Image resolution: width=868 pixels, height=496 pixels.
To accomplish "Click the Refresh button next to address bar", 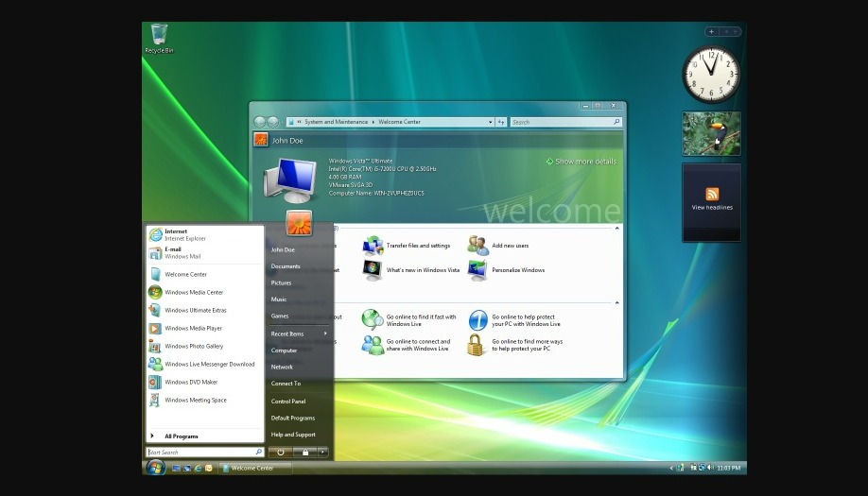I will point(501,122).
